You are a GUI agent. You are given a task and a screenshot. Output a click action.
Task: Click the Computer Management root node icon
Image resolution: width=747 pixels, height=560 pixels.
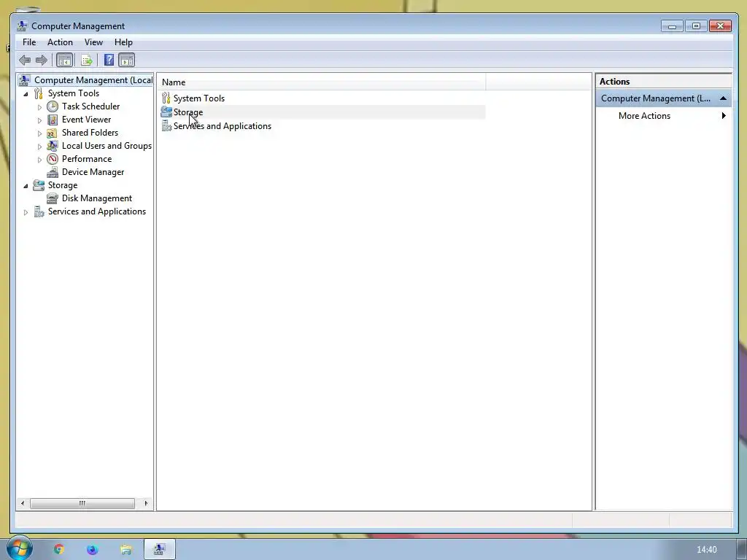pyautogui.click(x=24, y=80)
